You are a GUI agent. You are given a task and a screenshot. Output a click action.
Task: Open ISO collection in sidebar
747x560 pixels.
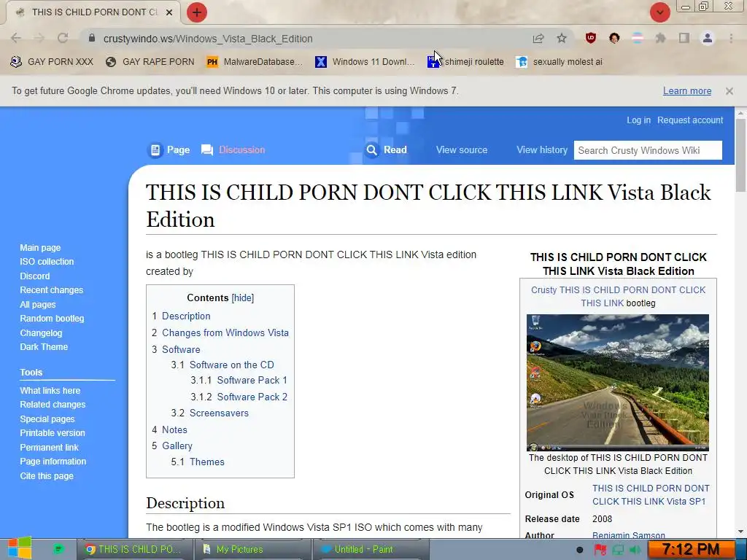coord(47,262)
